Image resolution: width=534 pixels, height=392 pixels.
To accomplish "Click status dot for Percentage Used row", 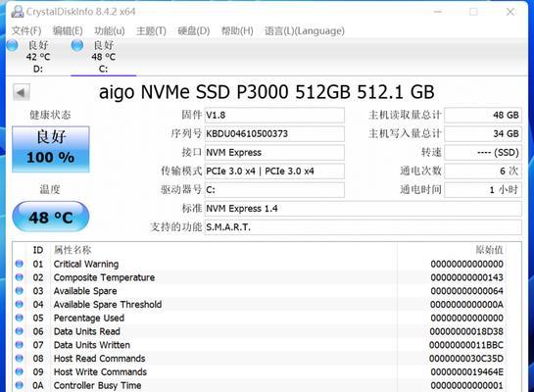I will (19, 318).
